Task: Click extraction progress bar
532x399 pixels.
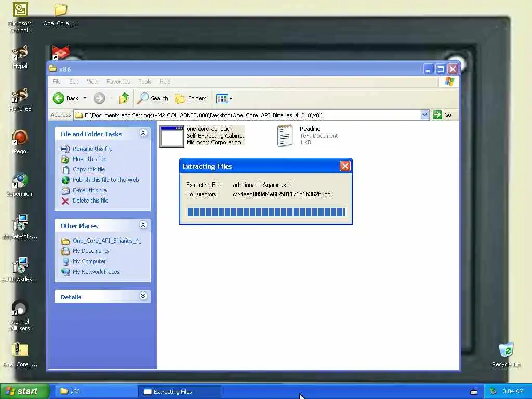Action: click(x=265, y=212)
